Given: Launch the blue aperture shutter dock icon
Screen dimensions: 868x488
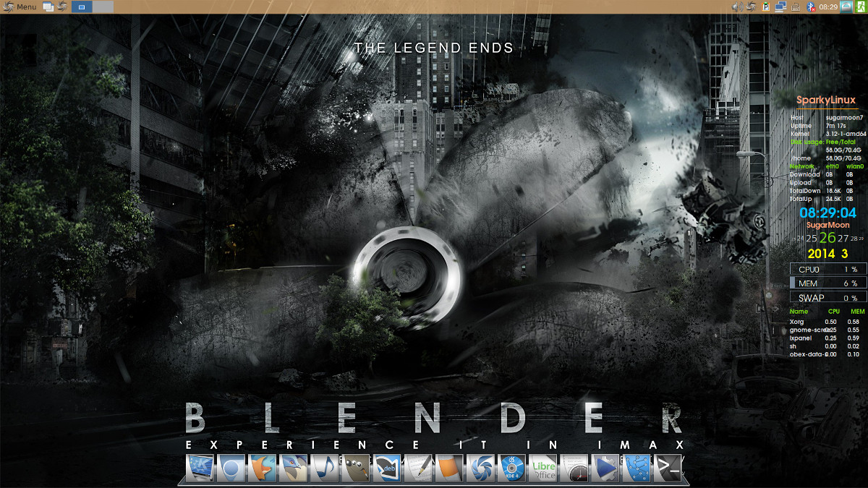Looking at the screenshot, I should pos(480,469).
